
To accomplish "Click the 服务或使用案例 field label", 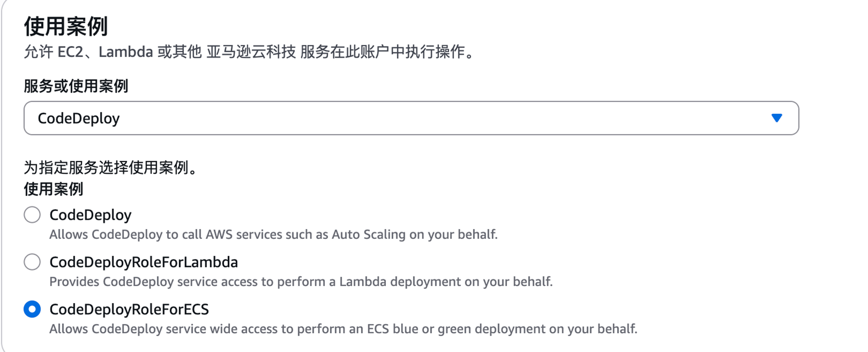I will pyautogui.click(x=76, y=86).
